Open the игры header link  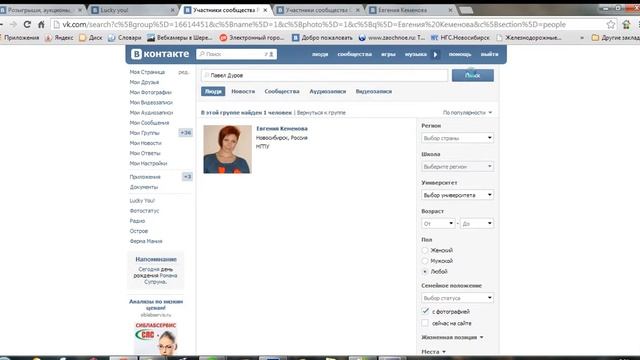click(388, 54)
